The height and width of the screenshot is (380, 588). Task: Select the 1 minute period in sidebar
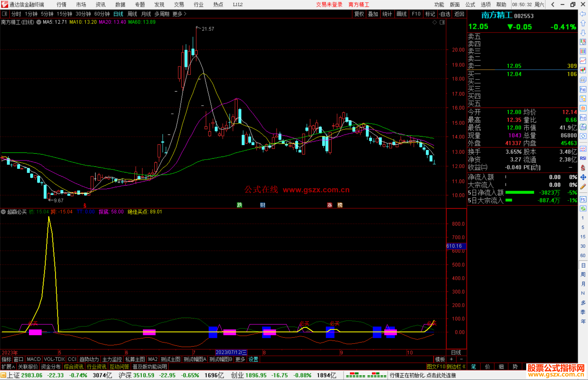click(x=583, y=218)
